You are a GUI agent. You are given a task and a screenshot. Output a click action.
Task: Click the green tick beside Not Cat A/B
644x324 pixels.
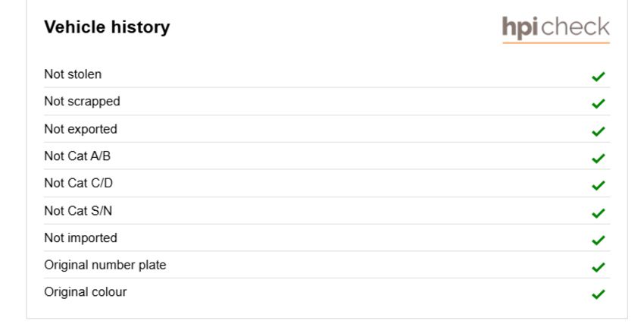click(599, 159)
